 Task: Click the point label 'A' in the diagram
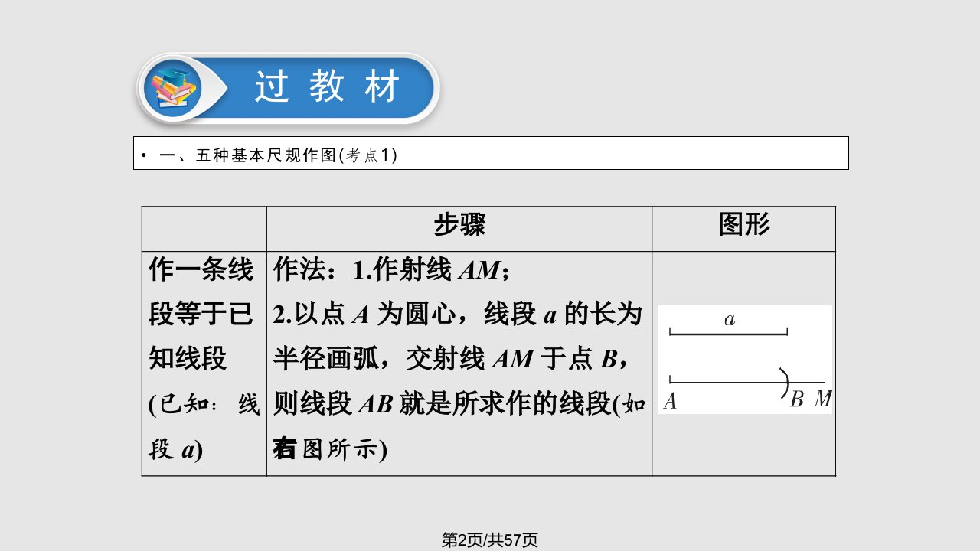tap(670, 400)
